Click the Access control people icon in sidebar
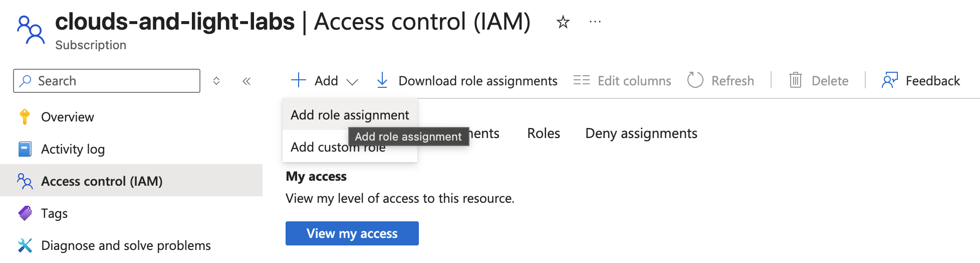Image resolution: width=980 pixels, height=263 pixels. tap(25, 181)
